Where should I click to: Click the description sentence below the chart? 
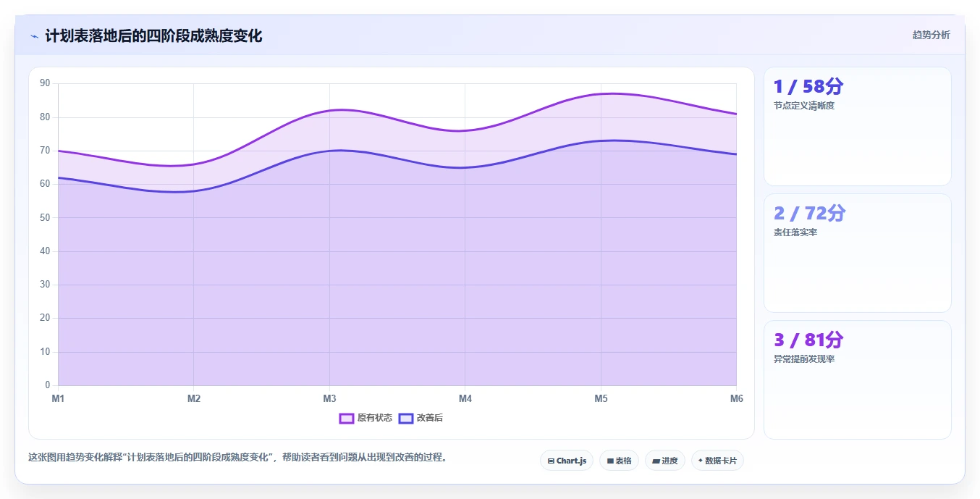[237, 458]
